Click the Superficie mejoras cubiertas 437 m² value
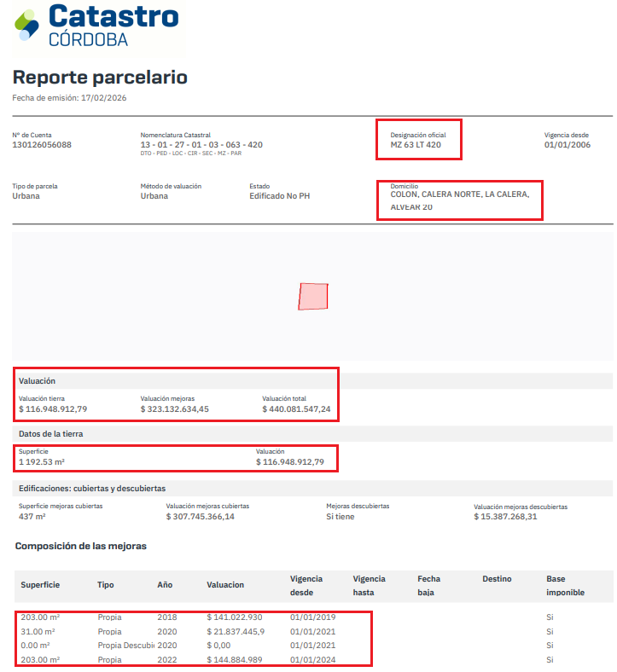Viewport: 617px width, 672px height. coord(32,517)
